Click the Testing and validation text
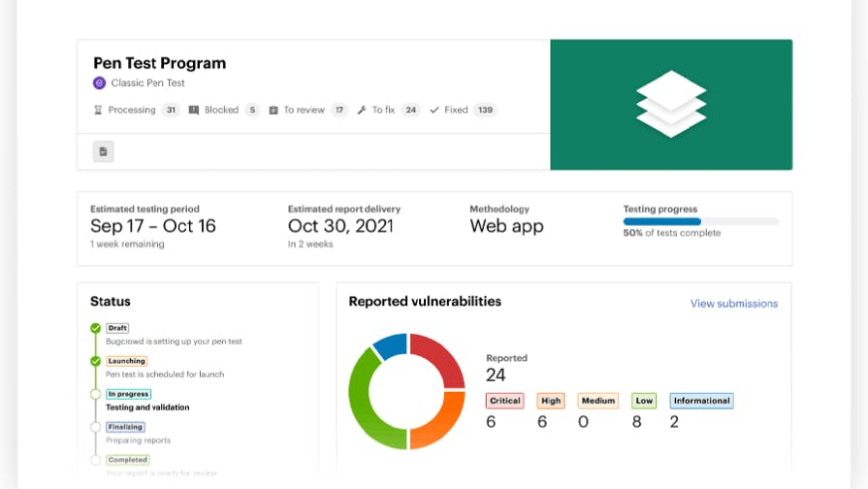Viewport: 868px width, 489px height. click(x=147, y=407)
